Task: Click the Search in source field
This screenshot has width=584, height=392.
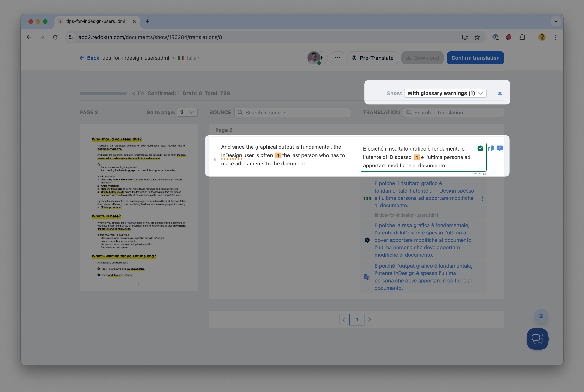Action: tap(292, 112)
